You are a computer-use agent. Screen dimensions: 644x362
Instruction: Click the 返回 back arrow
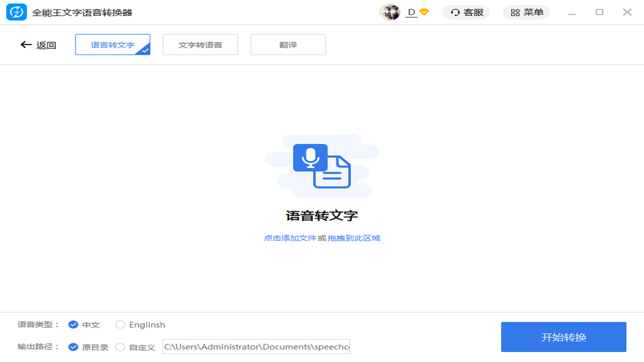(26, 44)
